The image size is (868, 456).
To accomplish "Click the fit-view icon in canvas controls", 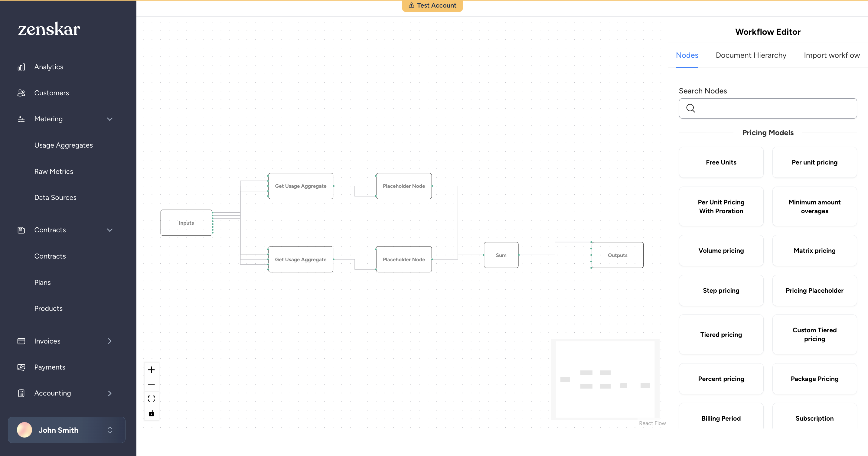I will pyautogui.click(x=151, y=398).
